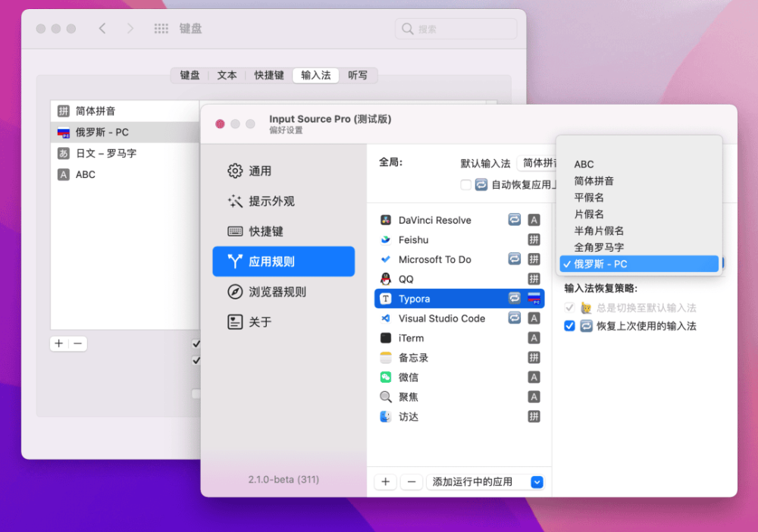Remove selected app rule with minus button

[x=412, y=482]
